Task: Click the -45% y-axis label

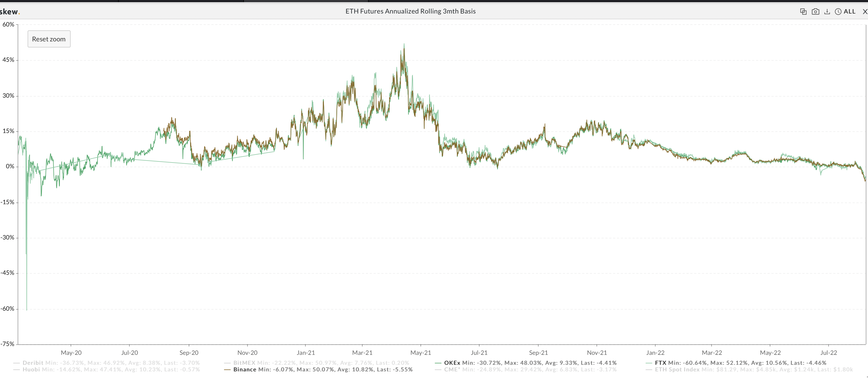Action: coord(7,273)
